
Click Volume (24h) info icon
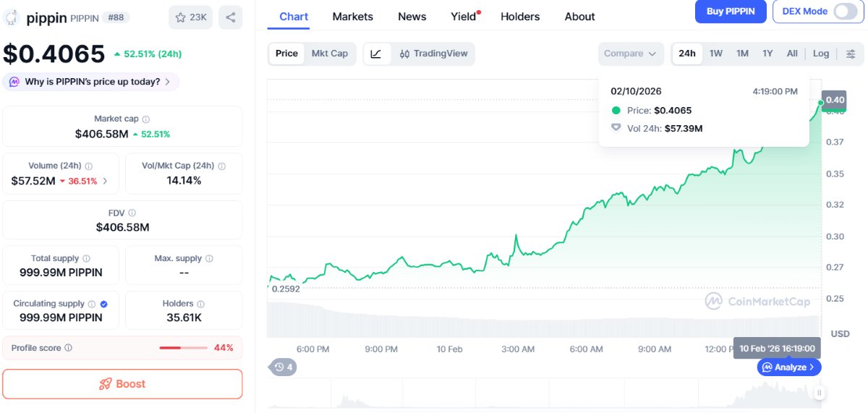(88, 166)
